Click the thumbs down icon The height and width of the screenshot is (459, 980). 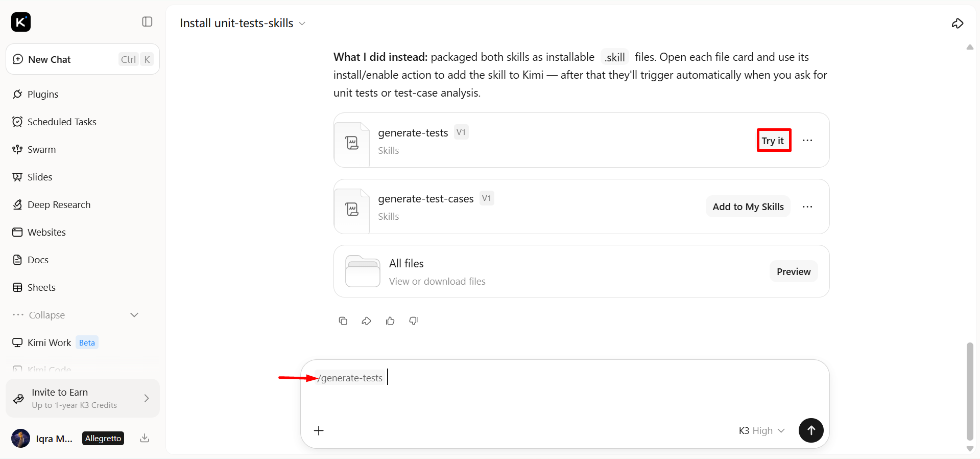pos(414,321)
